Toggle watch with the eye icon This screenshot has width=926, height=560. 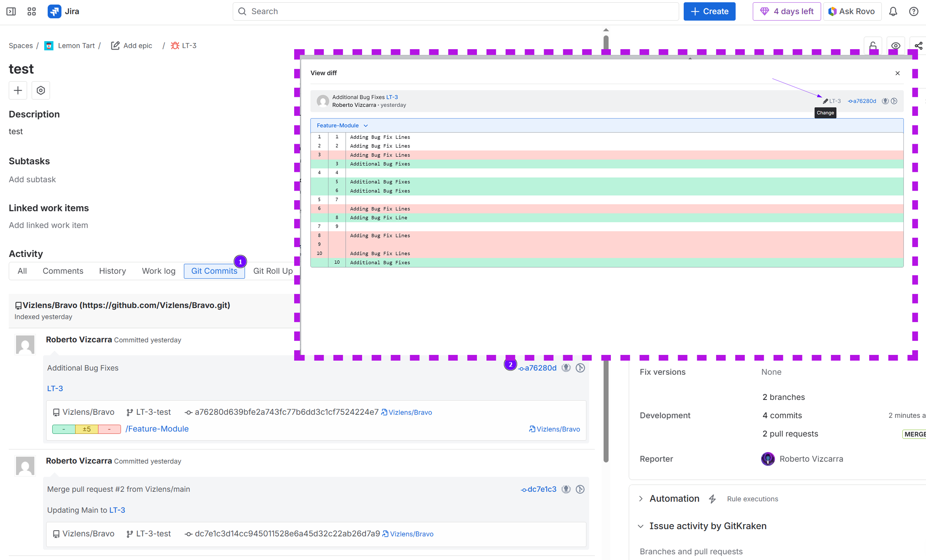click(895, 46)
